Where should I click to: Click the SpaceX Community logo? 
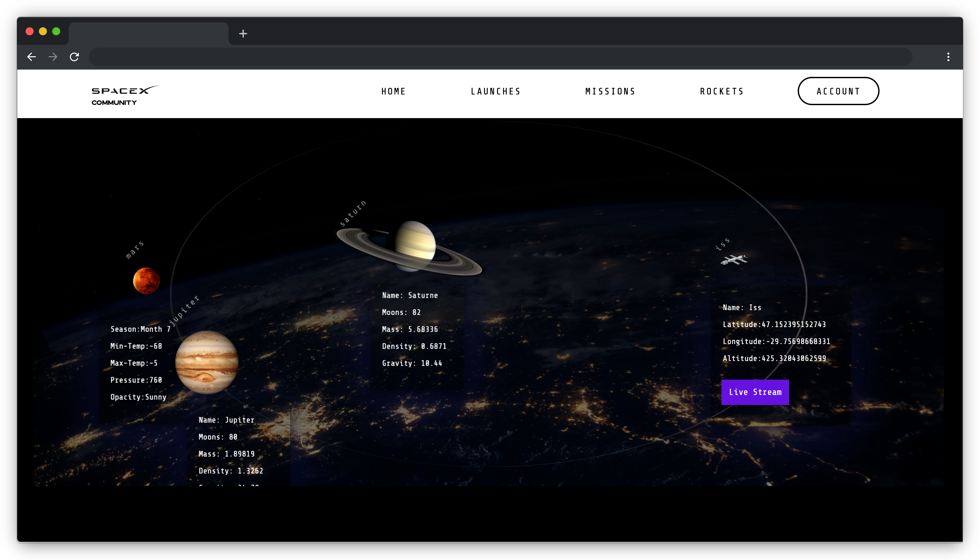point(123,94)
